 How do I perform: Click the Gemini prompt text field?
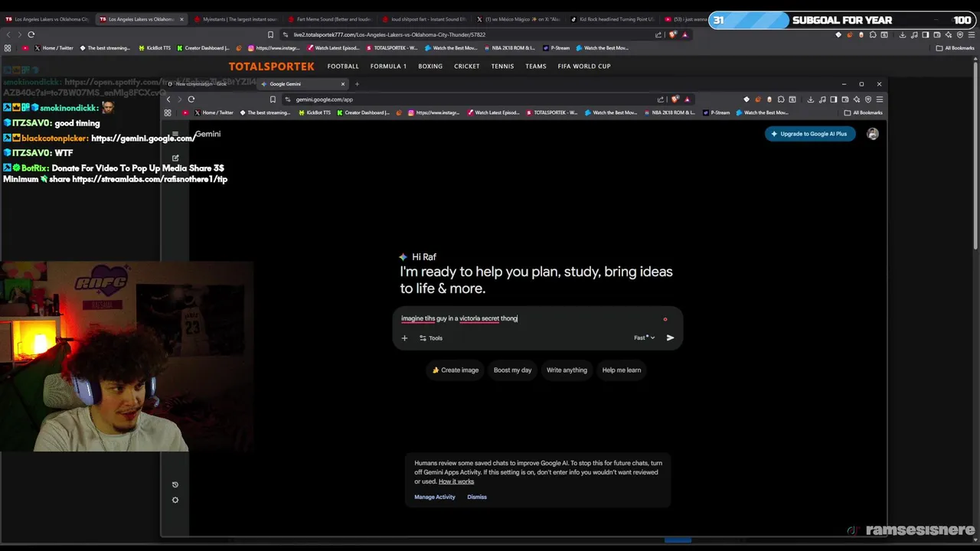coord(528,318)
